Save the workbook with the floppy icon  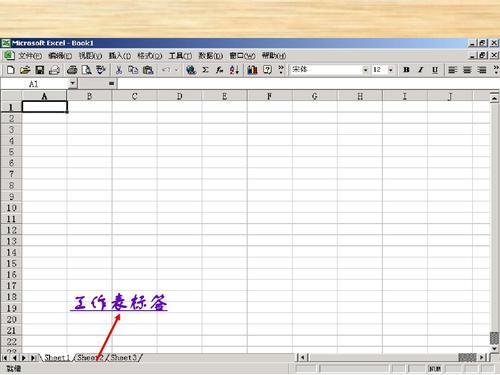point(40,70)
